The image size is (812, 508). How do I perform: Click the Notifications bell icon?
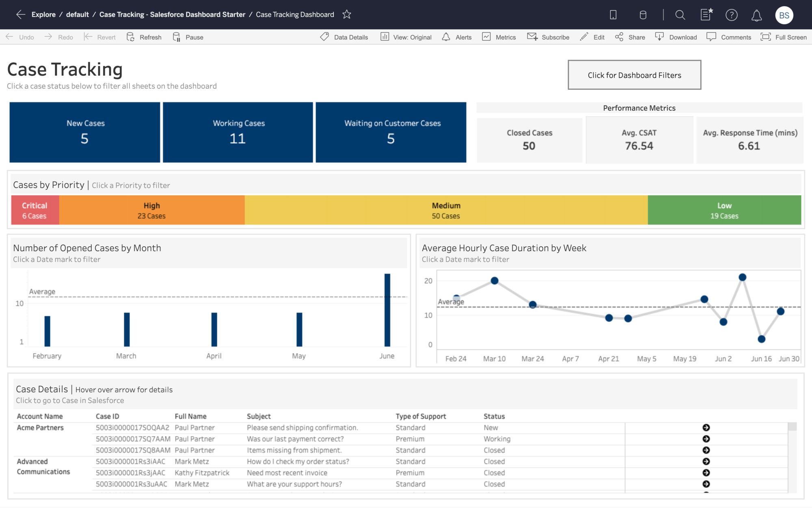coord(756,15)
